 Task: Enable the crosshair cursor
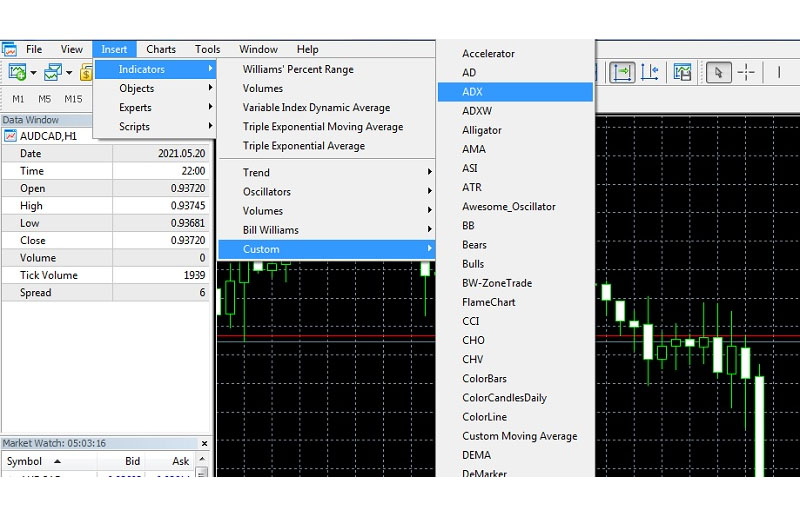tap(746, 72)
